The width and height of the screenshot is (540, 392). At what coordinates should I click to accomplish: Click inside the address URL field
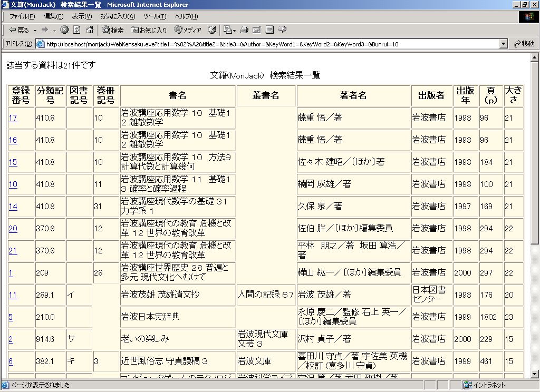(264, 44)
